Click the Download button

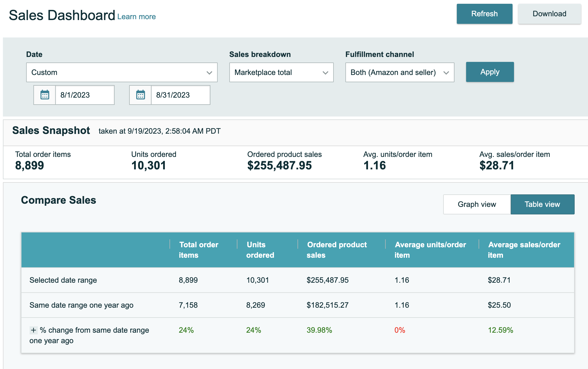(549, 14)
